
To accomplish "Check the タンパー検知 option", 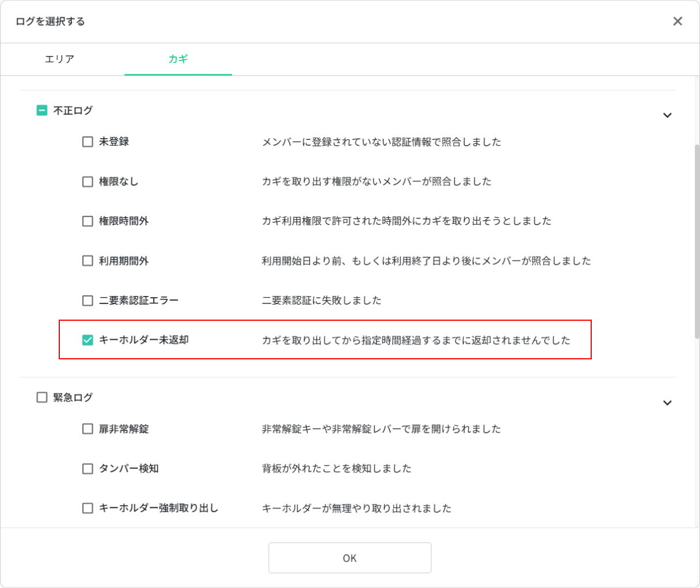I will click(87, 469).
